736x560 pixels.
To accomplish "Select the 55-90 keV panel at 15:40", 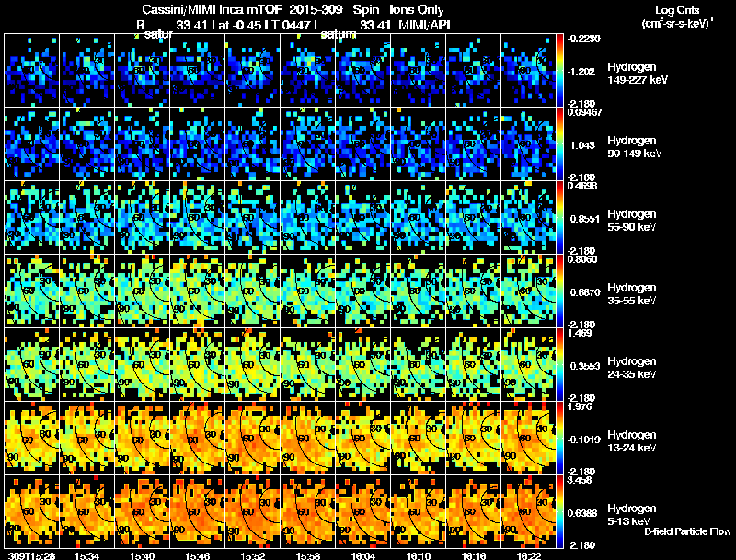I will point(143,218).
